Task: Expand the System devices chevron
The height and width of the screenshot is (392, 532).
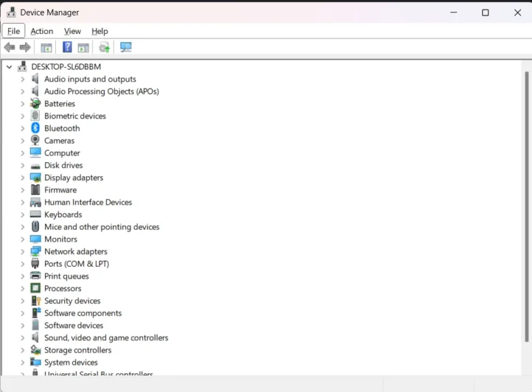Action: click(x=22, y=363)
